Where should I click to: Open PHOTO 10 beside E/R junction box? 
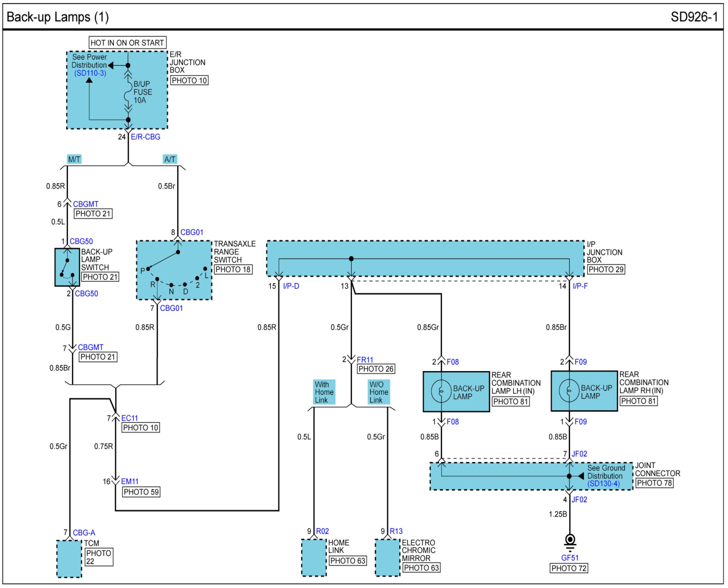click(x=189, y=81)
